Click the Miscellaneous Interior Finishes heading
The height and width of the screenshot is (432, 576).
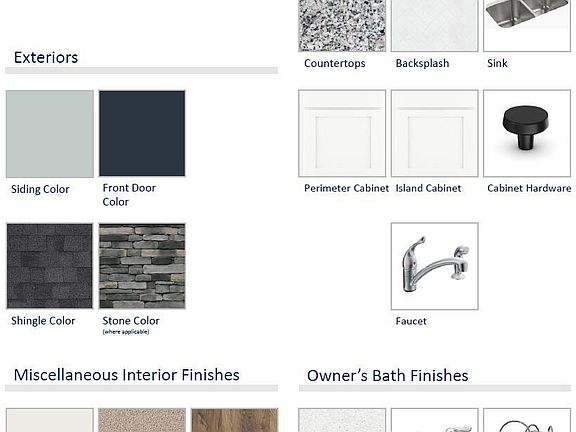(127, 375)
